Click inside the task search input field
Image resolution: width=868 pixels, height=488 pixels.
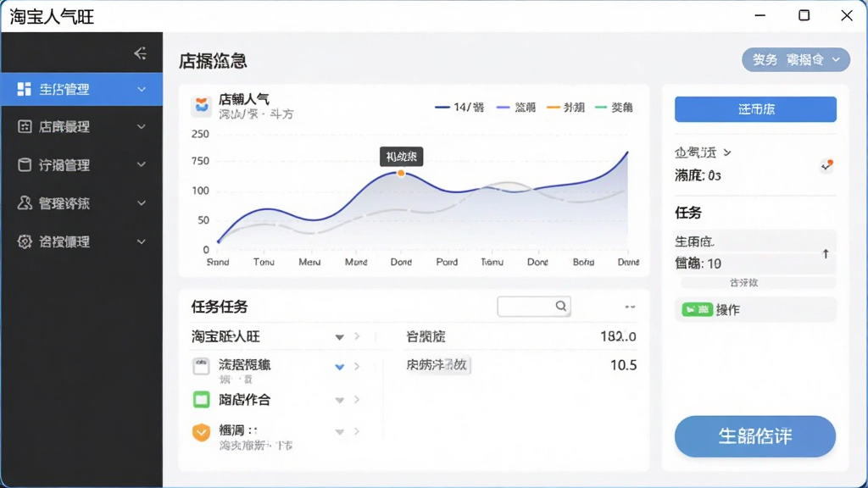[x=534, y=306]
